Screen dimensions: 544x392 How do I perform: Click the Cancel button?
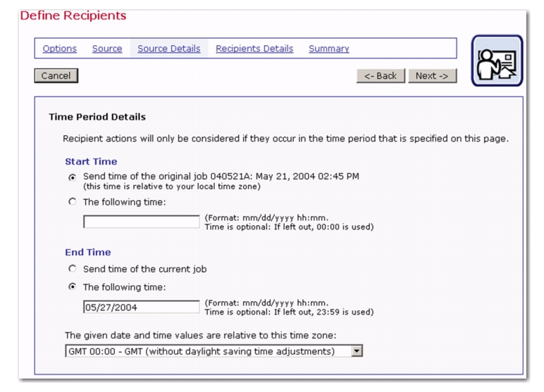click(56, 75)
